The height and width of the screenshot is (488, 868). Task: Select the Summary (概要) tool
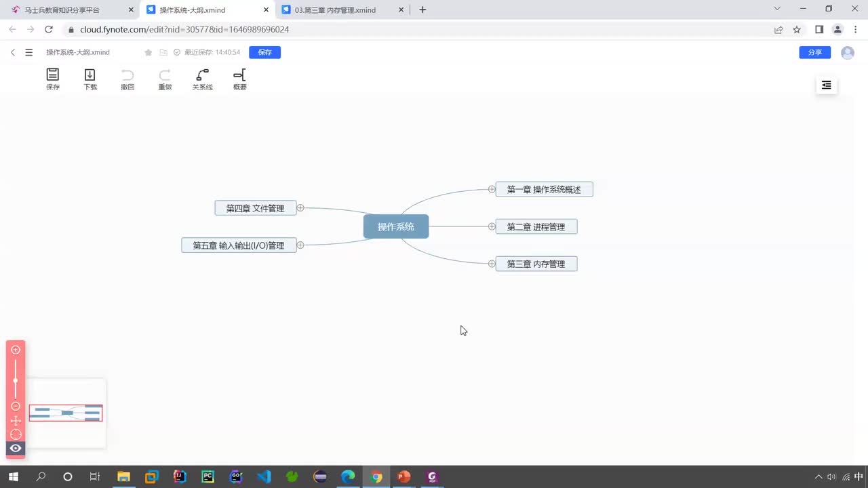239,79
